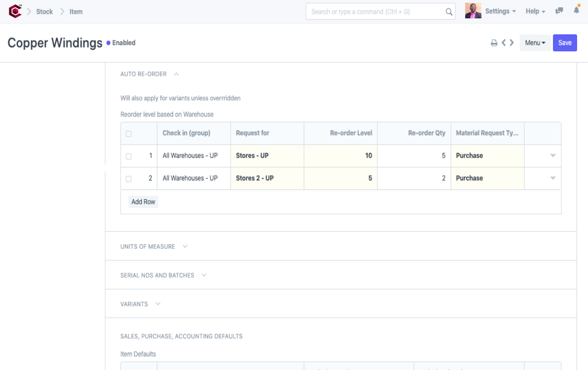The height and width of the screenshot is (370, 588).
Task: Open the notifications bell
Action: click(x=577, y=11)
